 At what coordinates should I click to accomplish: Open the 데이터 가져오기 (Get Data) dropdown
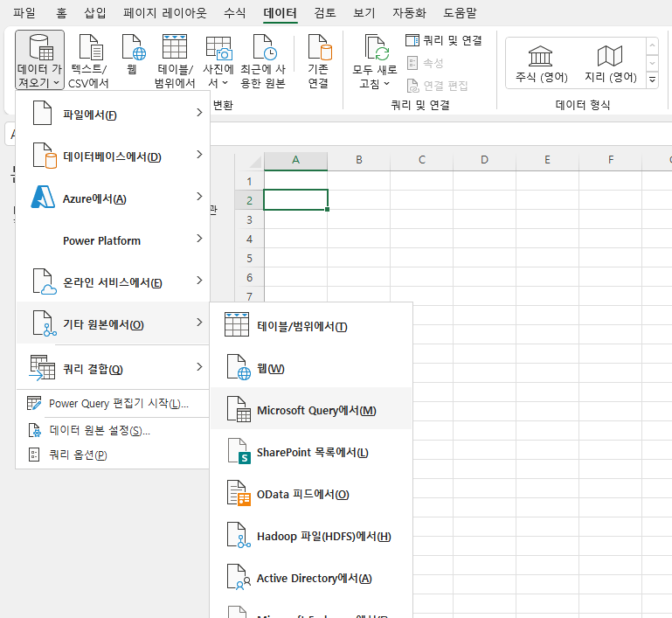[x=39, y=60]
